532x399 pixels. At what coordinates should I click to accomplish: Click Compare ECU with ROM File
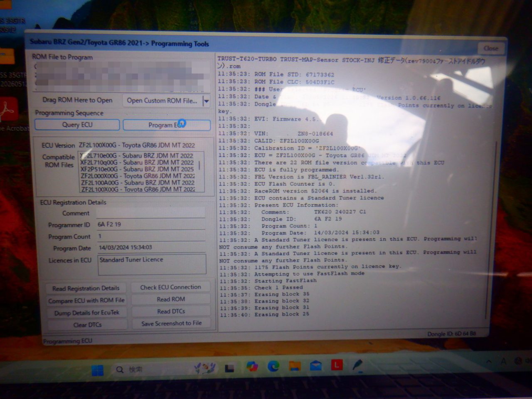[x=86, y=300]
